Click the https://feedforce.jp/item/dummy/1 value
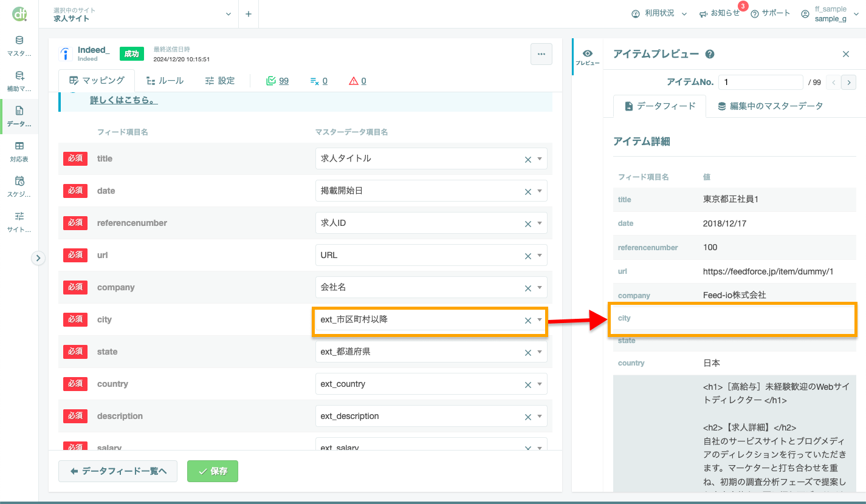Image resolution: width=866 pixels, height=504 pixels. tap(768, 271)
